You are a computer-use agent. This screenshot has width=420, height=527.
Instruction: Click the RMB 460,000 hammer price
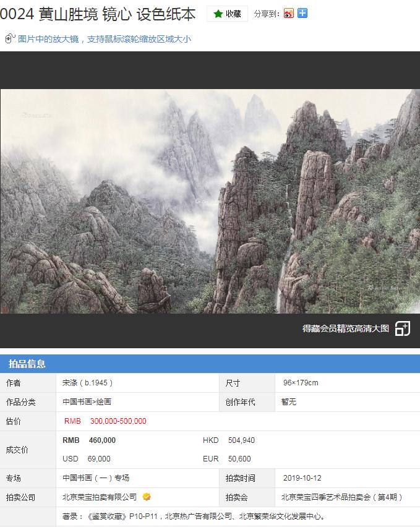pos(89,440)
